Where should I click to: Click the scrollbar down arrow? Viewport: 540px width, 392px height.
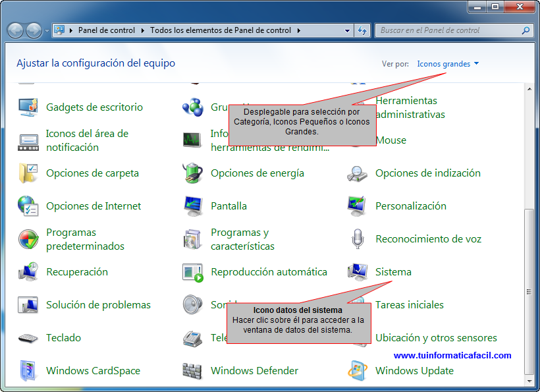click(x=529, y=381)
